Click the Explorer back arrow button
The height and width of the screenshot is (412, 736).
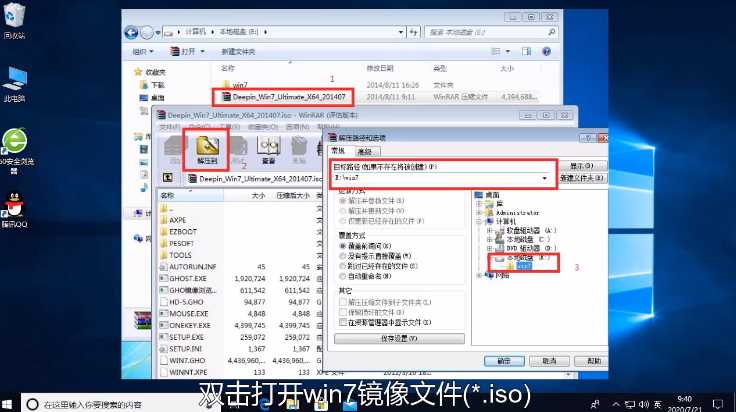(x=131, y=32)
